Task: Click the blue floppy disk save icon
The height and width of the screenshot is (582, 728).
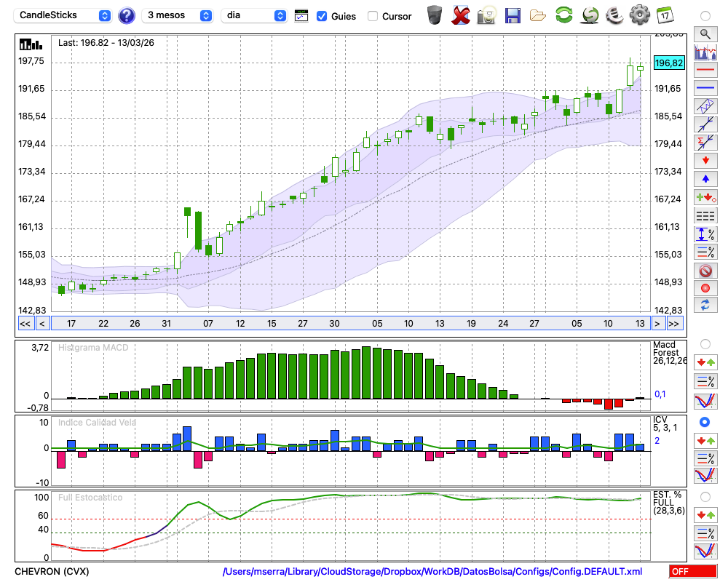Action: [513, 15]
